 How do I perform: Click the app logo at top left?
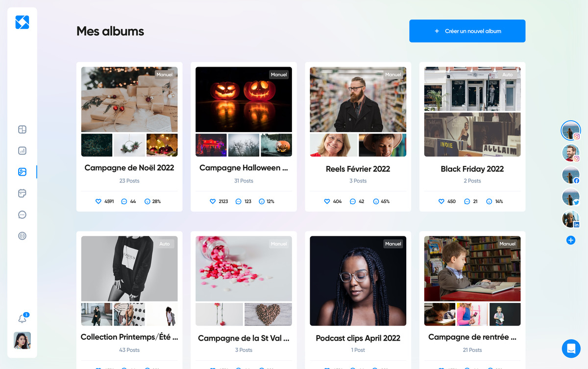tap(22, 22)
